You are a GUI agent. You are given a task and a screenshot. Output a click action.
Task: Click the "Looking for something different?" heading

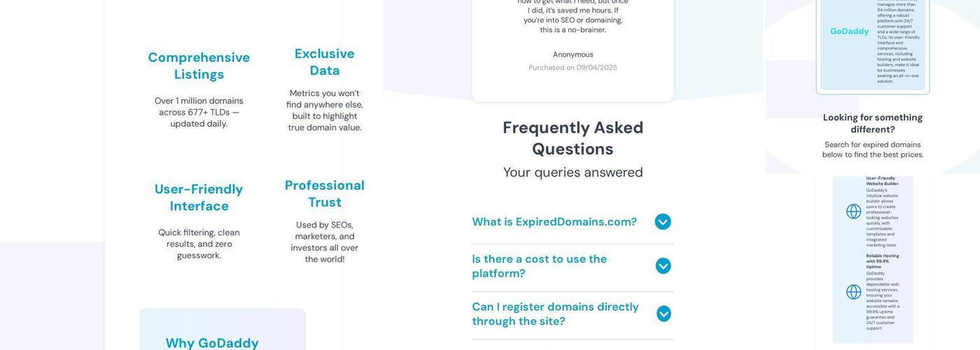(x=872, y=123)
